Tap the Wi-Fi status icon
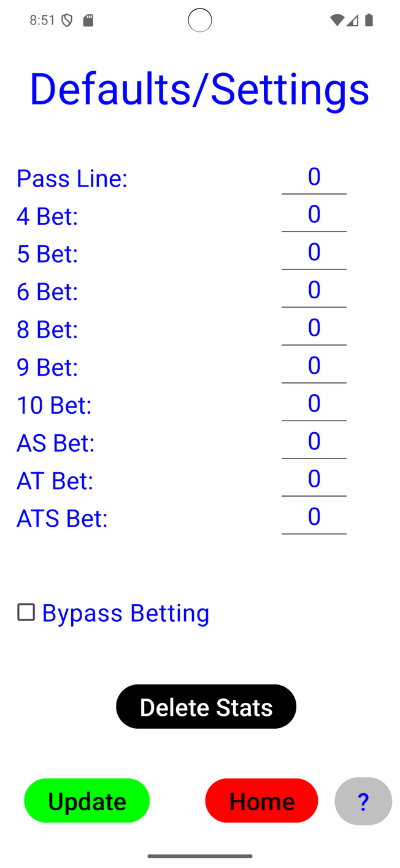The image size is (400, 868). (x=336, y=20)
